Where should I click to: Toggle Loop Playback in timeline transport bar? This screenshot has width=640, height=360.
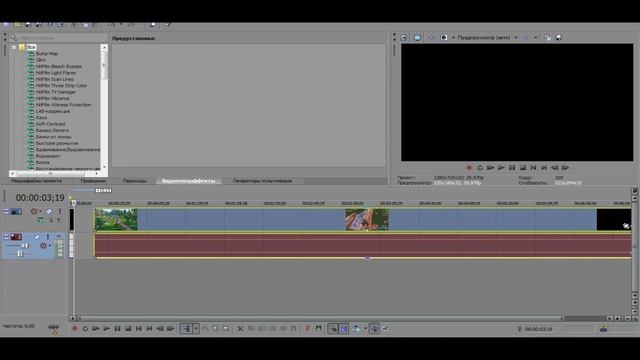tap(85, 329)
